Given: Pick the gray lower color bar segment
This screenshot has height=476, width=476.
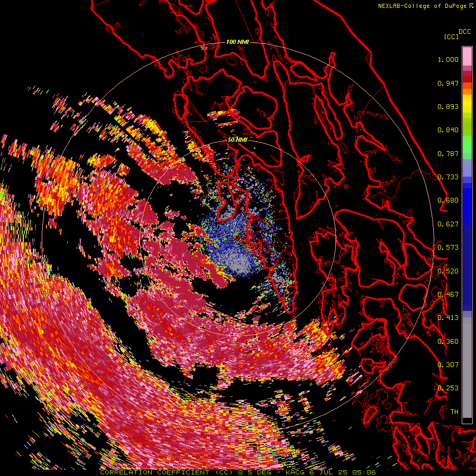Looking at the screenshot, I should point(467,370).
